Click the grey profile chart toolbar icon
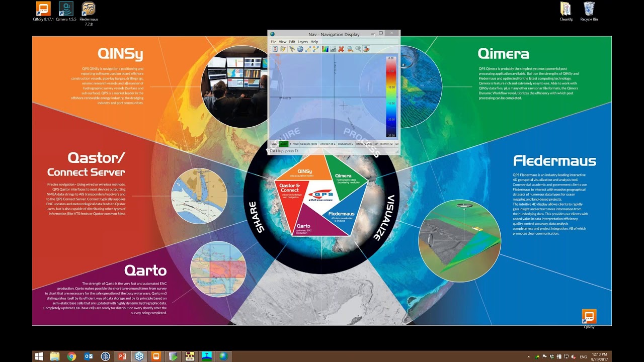 point(333,49)
